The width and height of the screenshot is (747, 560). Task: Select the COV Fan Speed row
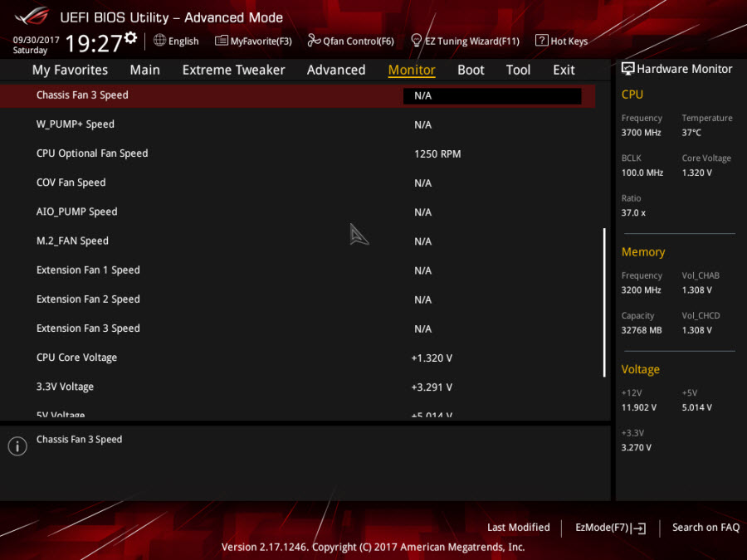(x=297, y=183)
